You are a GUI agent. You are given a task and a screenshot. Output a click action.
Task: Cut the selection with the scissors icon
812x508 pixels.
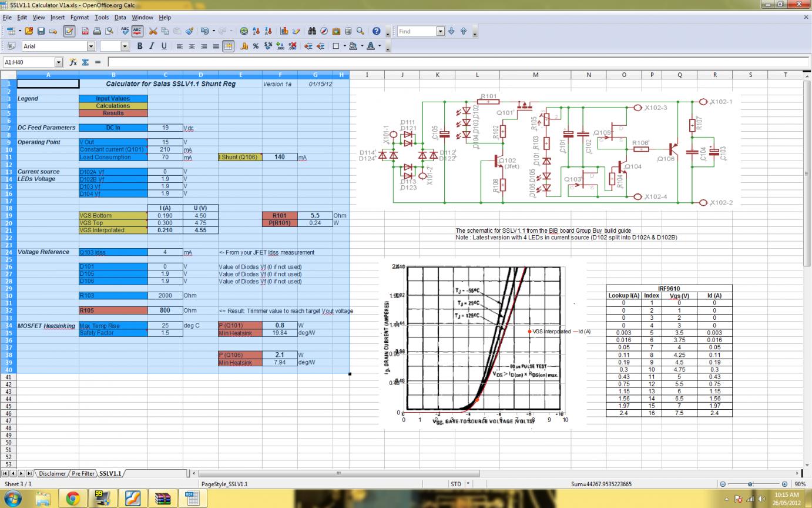click(x=153, y=31)
